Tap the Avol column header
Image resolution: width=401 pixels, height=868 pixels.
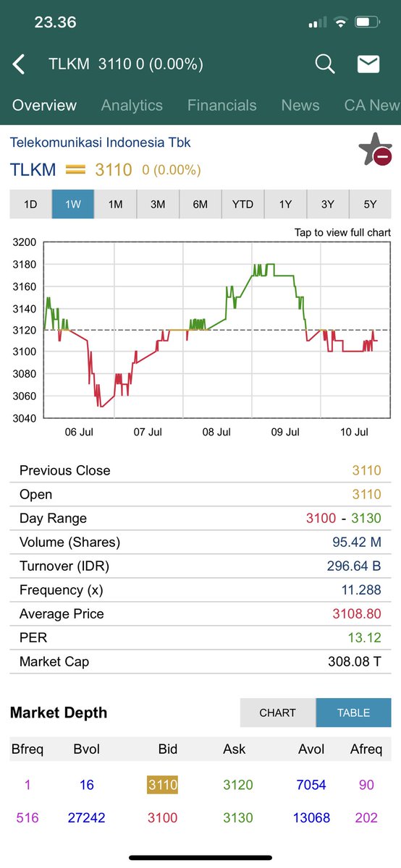(311, 749)
